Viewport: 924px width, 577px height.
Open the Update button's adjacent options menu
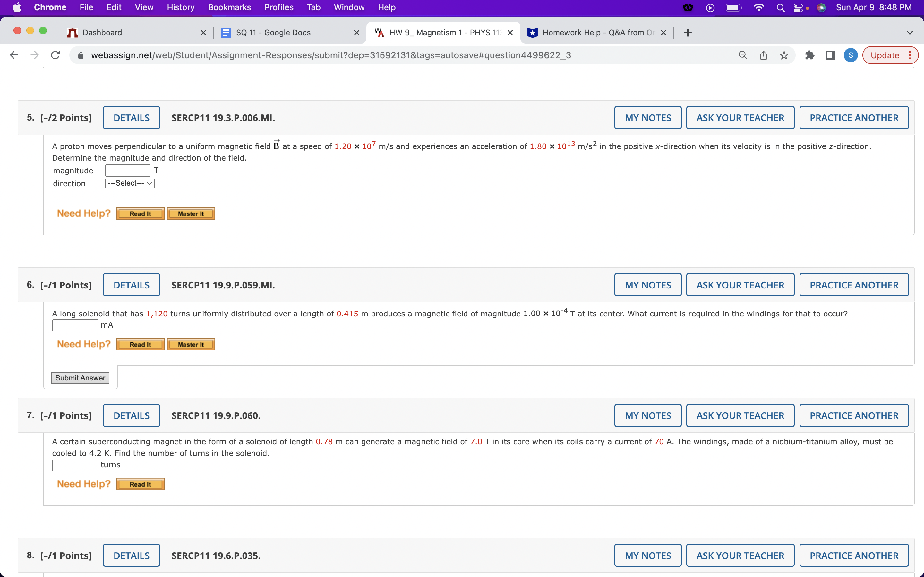(x=910, y=55)
